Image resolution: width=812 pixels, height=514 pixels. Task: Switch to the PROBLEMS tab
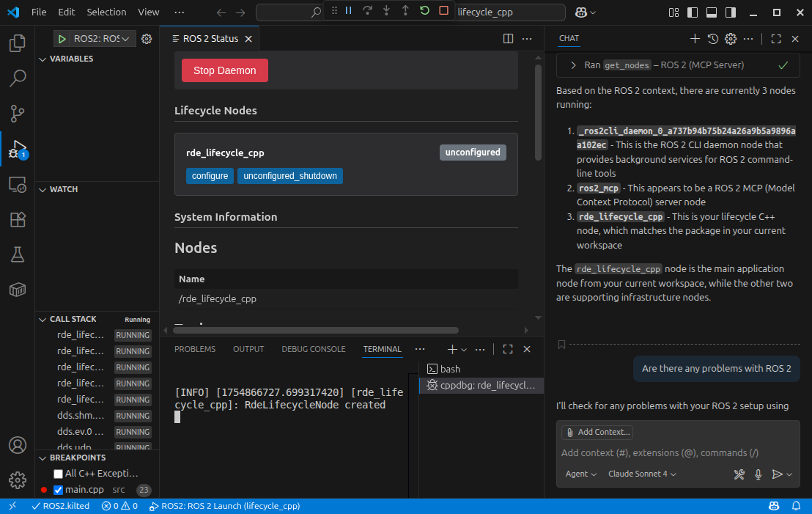[195, 349]
